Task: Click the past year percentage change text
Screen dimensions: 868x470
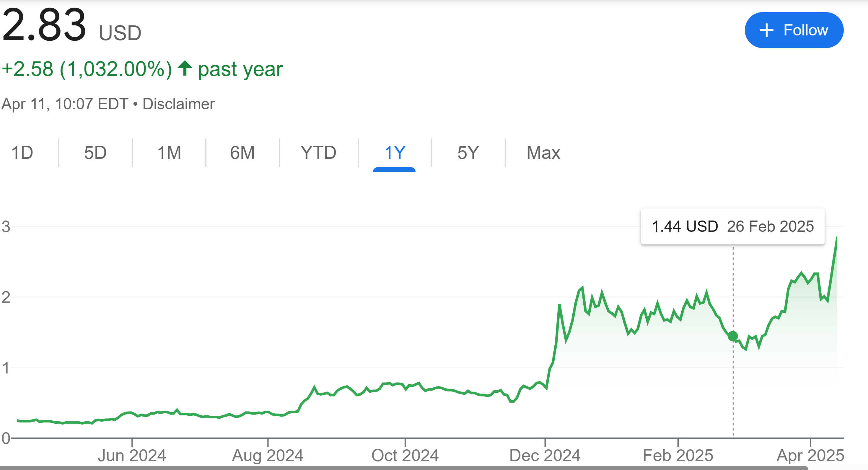Action: [141, 69]
